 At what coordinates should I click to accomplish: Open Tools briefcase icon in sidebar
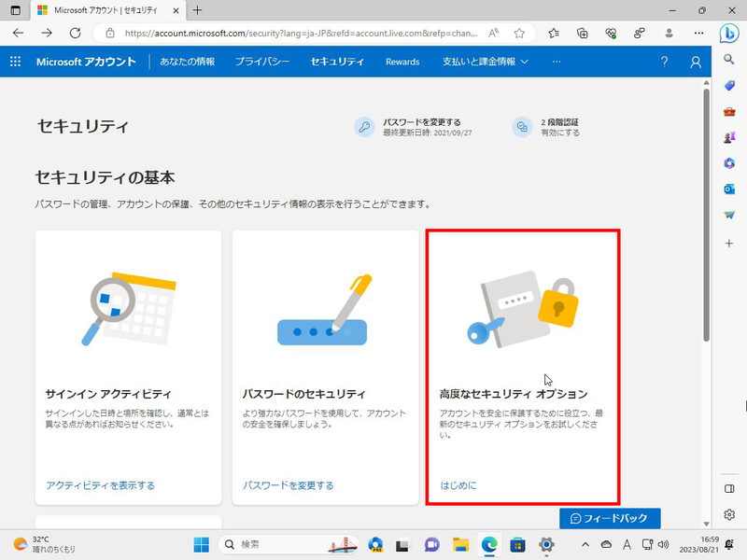click(x=729, y=111)
